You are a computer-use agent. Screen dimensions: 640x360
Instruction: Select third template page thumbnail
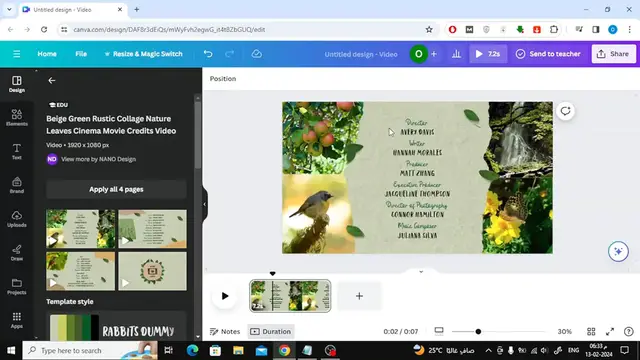click(80, 271)
